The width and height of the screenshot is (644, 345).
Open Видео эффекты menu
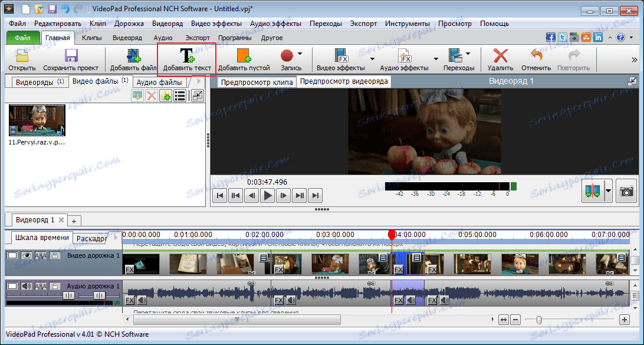(x=216, y=24)
